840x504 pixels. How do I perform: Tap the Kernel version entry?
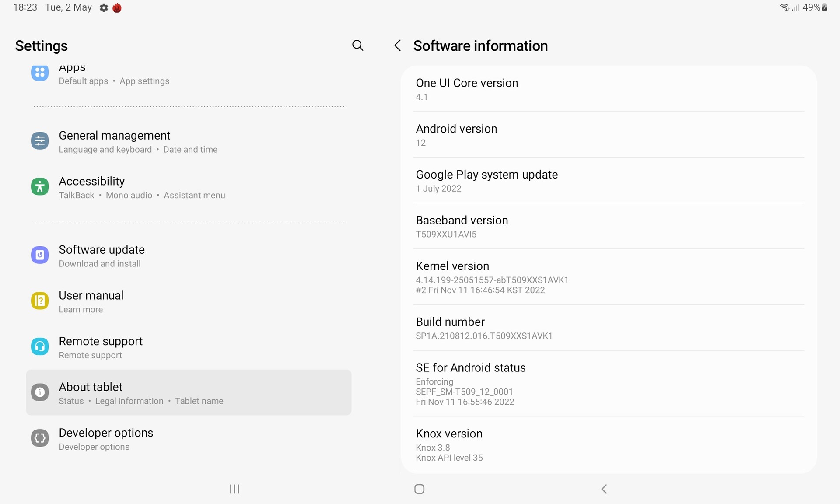tap(608, 277)
